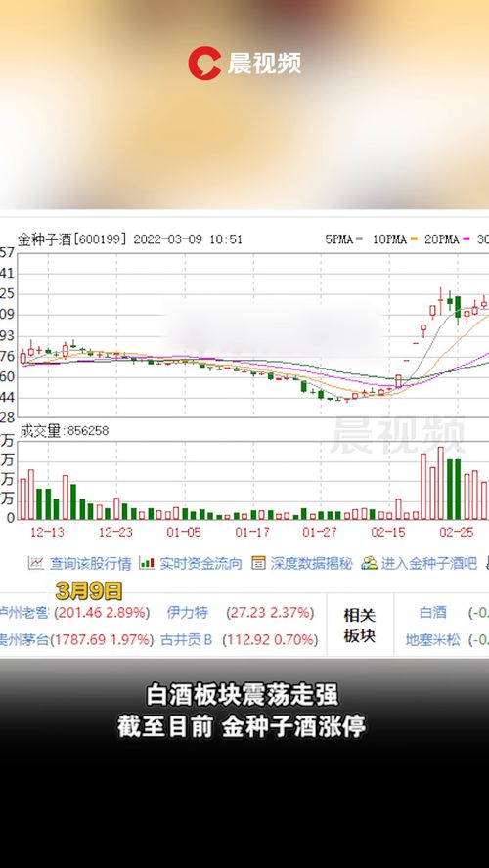Click the 5PMA grey legend marker
Image resolution: width=489 pixels, height=868 pixels.
[359, 239]
